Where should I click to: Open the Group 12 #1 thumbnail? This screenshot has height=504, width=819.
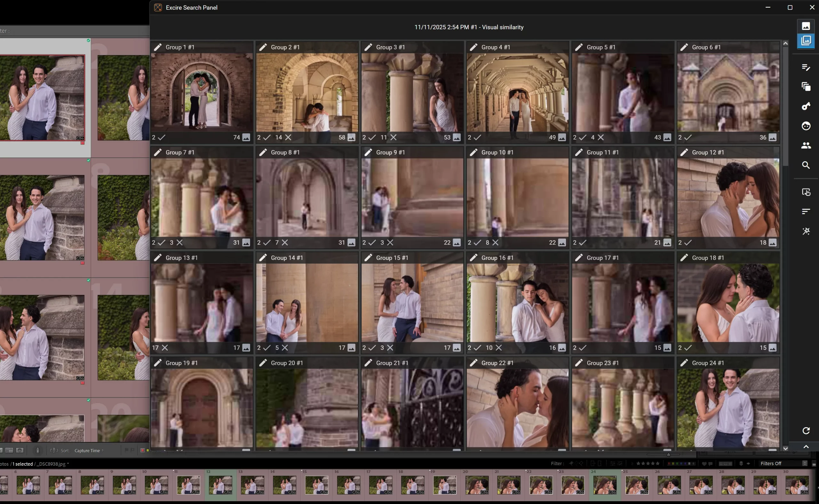(728, 197)
